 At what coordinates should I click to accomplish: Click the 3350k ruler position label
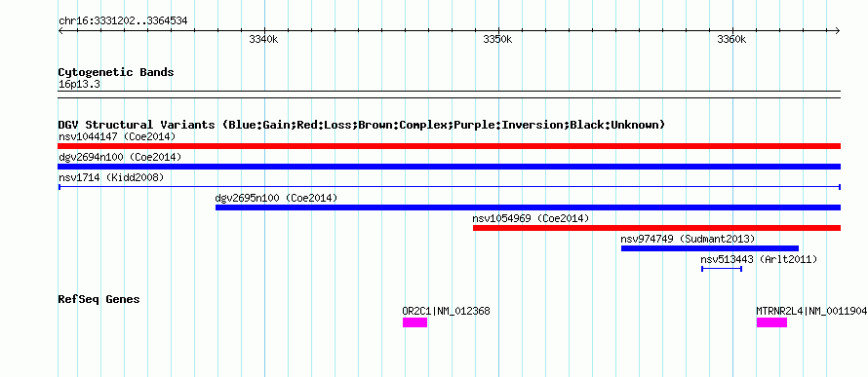[x=497, y=39]
